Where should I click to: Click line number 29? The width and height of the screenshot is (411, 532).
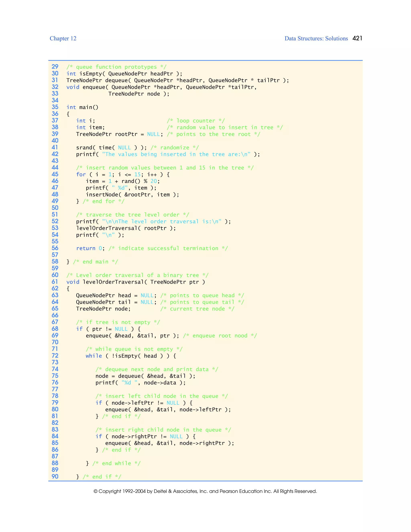[x=55, y=67]
